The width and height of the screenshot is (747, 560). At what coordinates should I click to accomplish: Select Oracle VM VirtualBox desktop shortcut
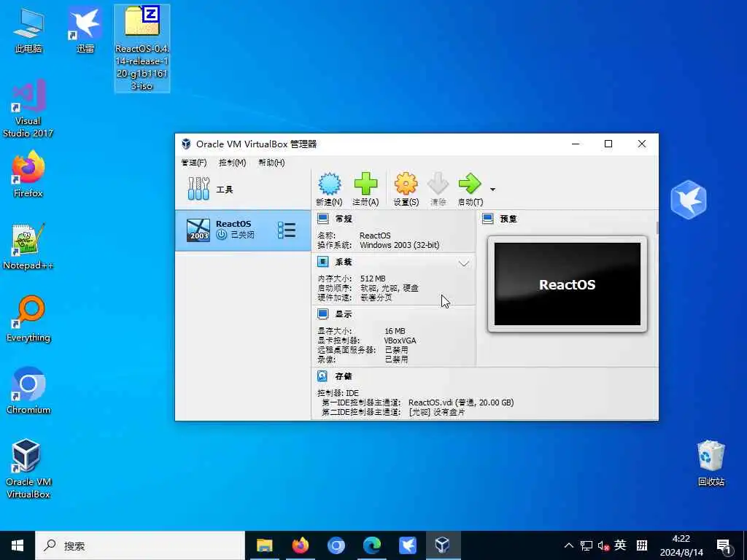click(x=28, y=469)
